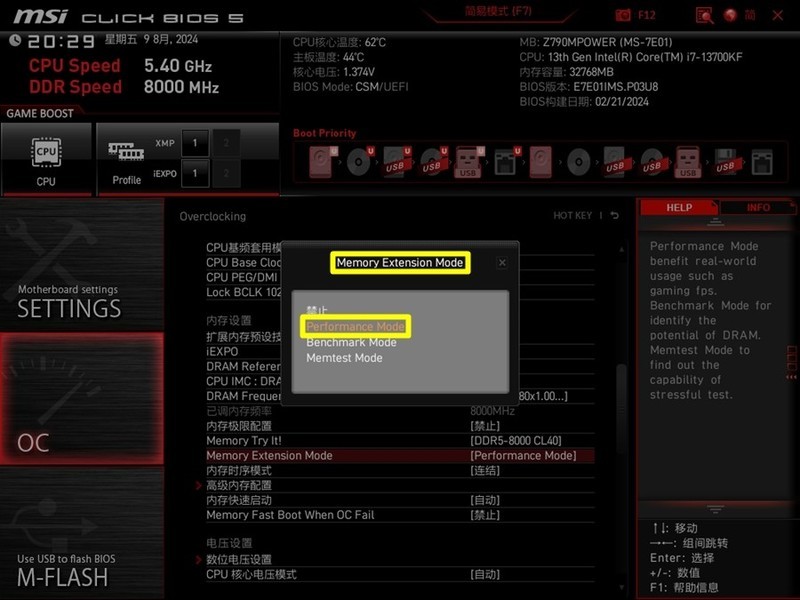This screenshot has width=800, height=600.
Task: Select the optical disc boot icon without U badge
Action: [x=579, y=162]
